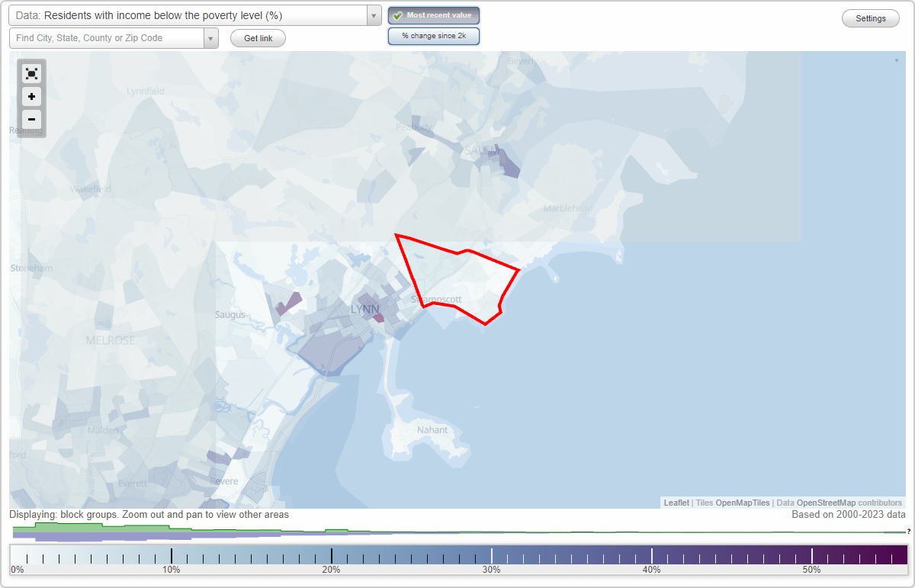The image size is (915, 588).
Task: Follow the Leaflet attribution link
Action: click(x=676, y=503)
